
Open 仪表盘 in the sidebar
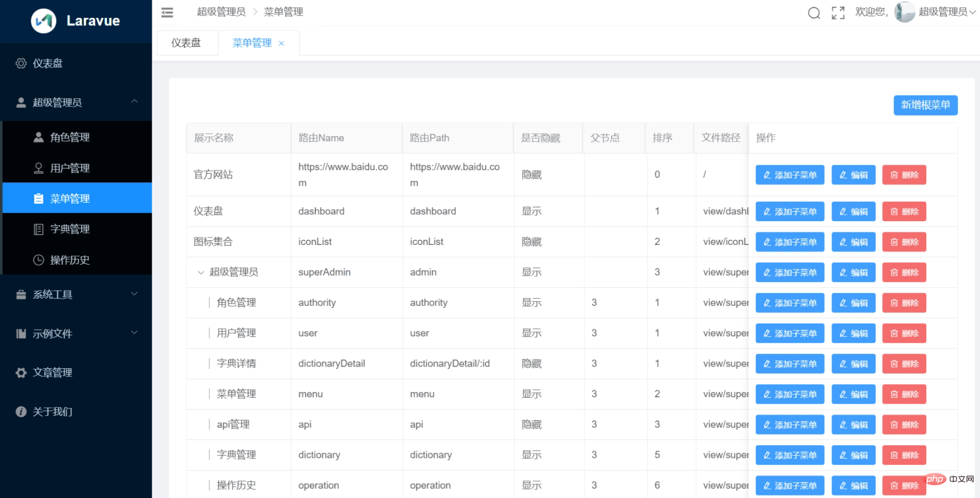click(47, 63)
